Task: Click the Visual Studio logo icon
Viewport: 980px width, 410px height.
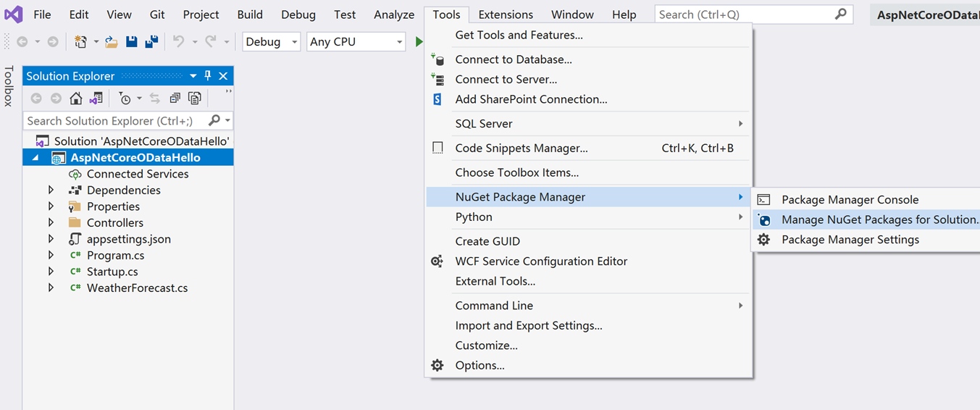Action: (x=14, y=14)
